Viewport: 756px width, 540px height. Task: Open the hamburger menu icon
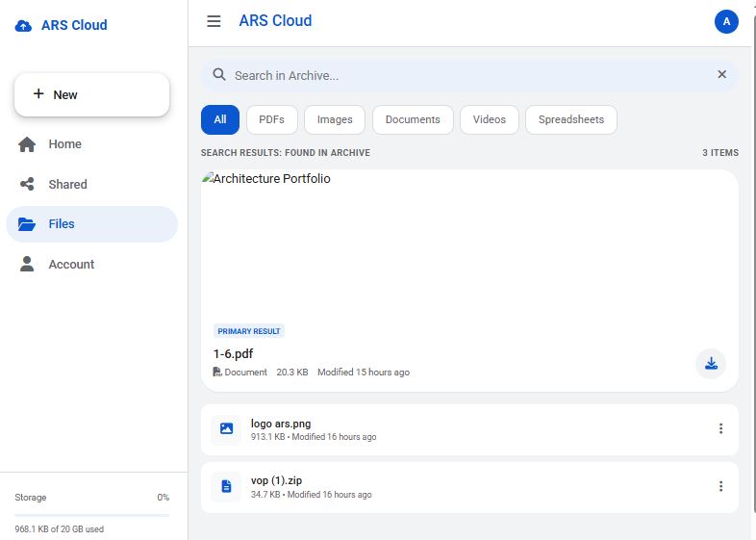[214, 21]
